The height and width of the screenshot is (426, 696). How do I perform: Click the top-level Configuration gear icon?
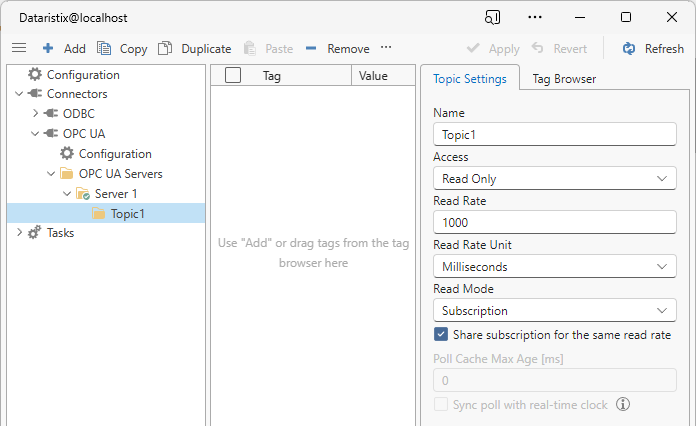35,74
